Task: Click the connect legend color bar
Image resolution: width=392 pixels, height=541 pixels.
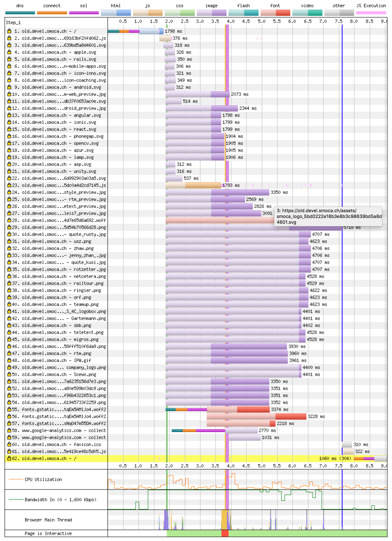Action: [52, 13]
